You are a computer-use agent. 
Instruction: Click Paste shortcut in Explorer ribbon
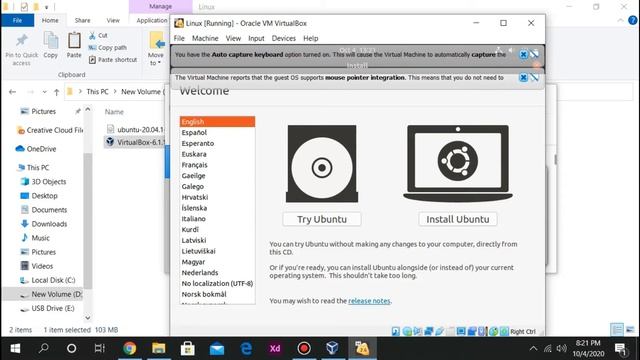[x=113, y=60]
